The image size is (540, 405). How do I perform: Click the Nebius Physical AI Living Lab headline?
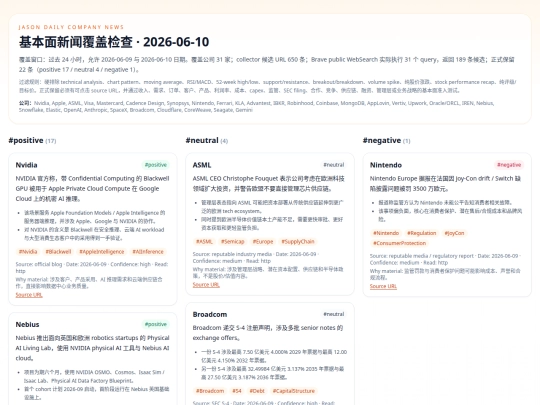92,348
